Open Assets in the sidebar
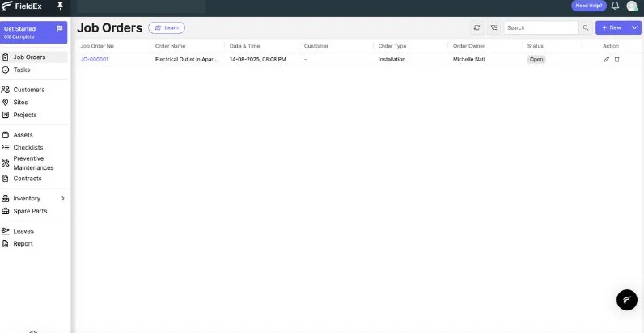 (x=34, y=135)
